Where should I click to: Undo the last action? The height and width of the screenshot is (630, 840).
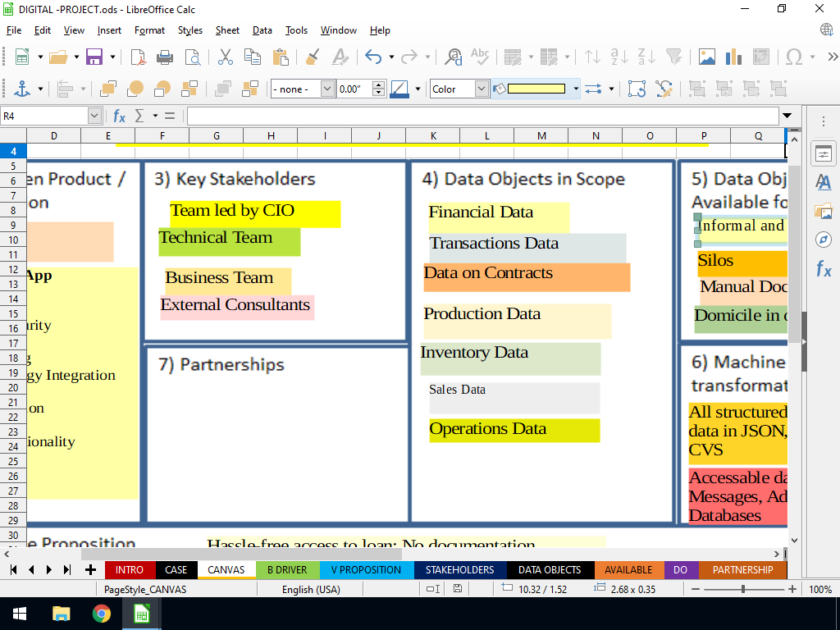(373, 57)
